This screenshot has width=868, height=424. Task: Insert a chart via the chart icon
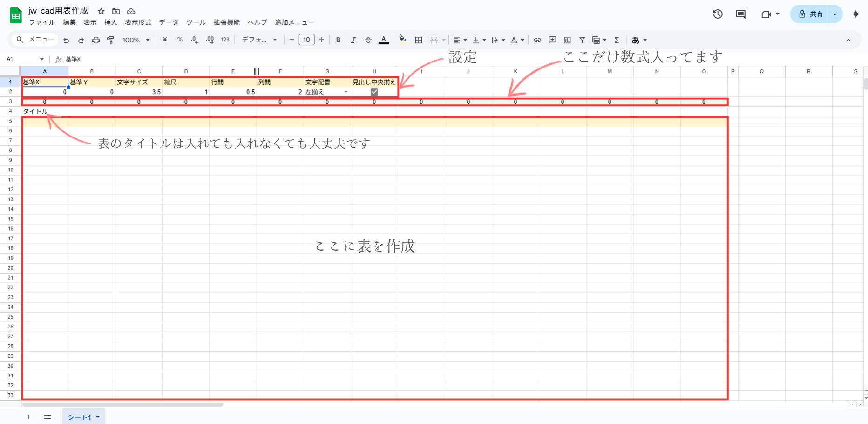tap(567, 40)
